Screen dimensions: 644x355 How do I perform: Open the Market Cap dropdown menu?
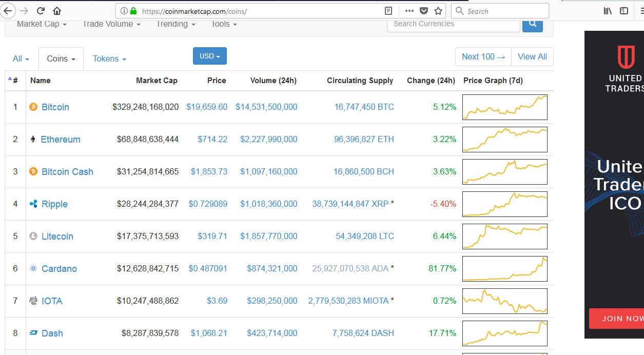pyautogui.click(x=42, y=24)
